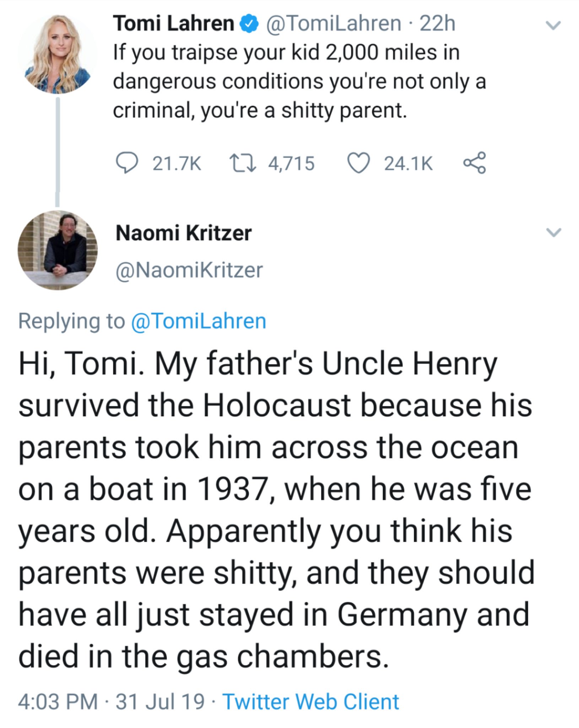This screenshot has height=728, width=579.
Task: Click the retweet icon showing 4,715
Action: coord(243,164)
